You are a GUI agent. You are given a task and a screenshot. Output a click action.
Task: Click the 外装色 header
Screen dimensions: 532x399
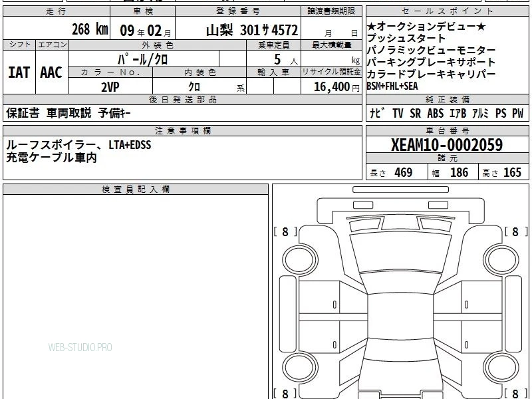[158, 45]
